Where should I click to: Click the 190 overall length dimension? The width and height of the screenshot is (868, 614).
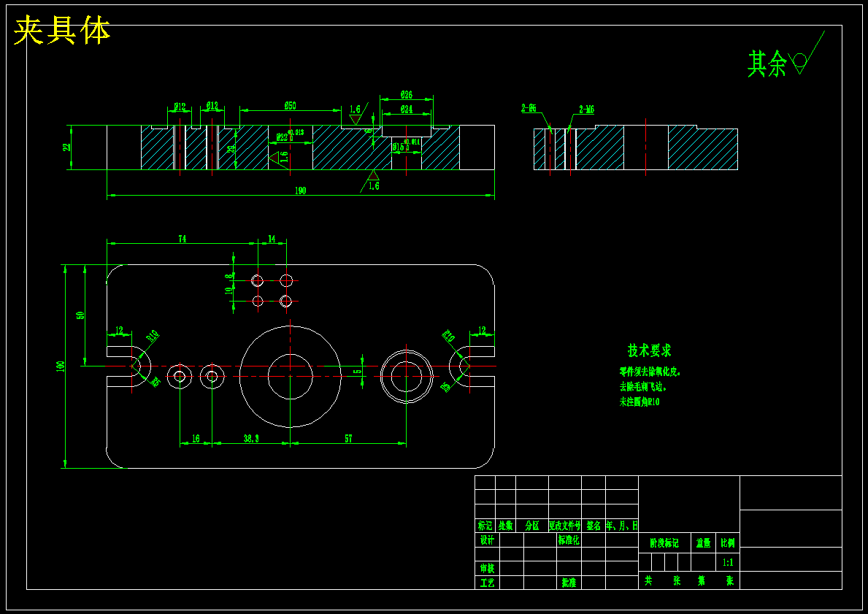[x=300, y=191]
